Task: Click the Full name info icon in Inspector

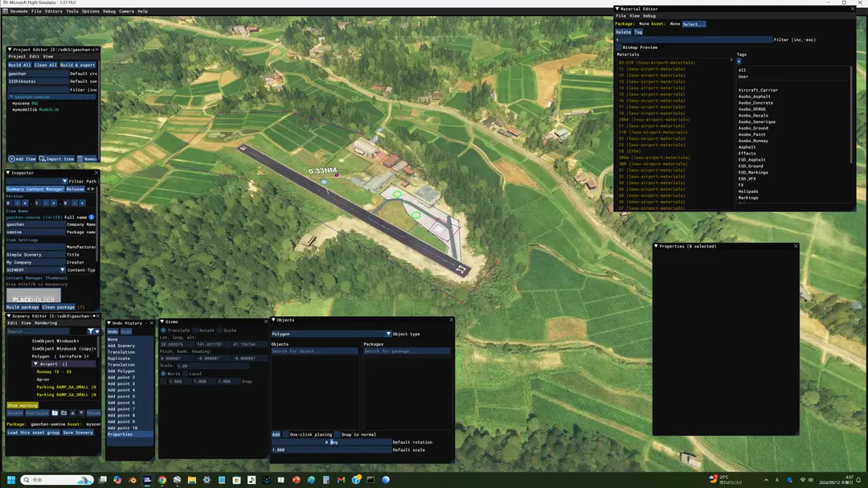Action: coord(92,217)
